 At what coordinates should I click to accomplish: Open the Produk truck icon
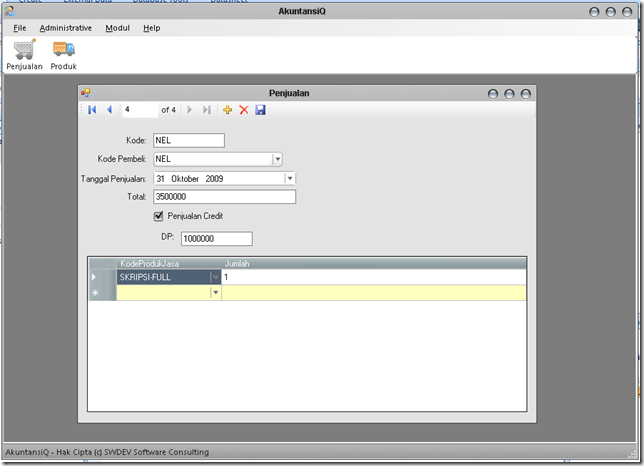click(64, 55)
